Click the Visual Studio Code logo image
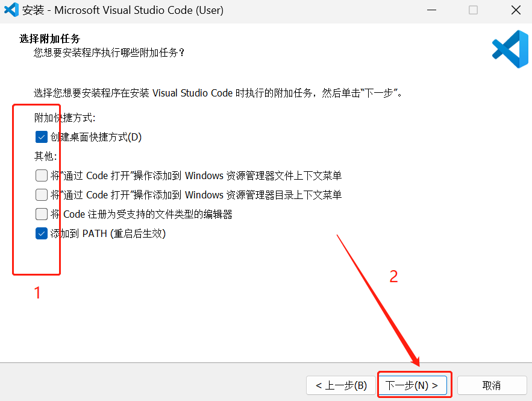This screenshot has height=401, width=532. 510,49
